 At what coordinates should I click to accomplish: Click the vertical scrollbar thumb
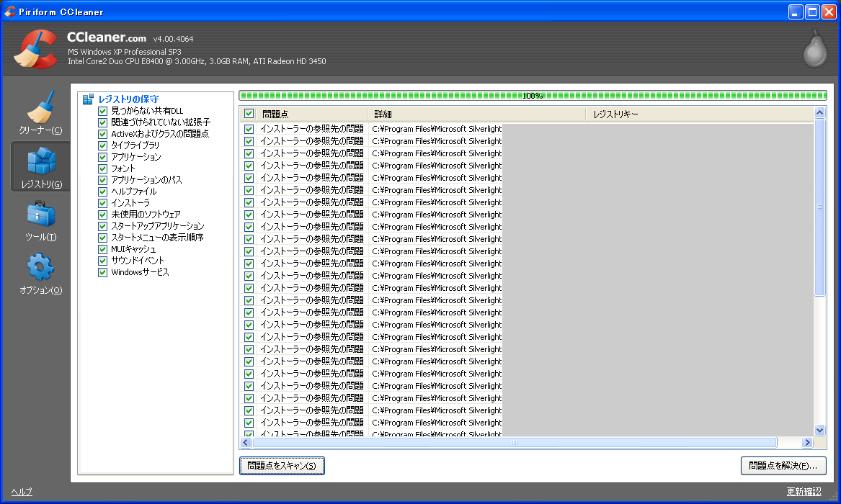[819, 207]
